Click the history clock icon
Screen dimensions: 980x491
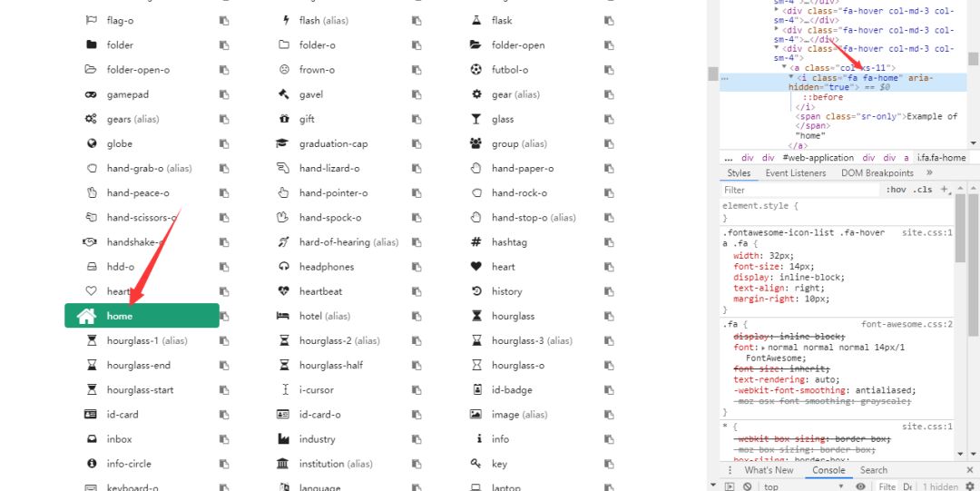pyautogui.click(x=477, y=291)
